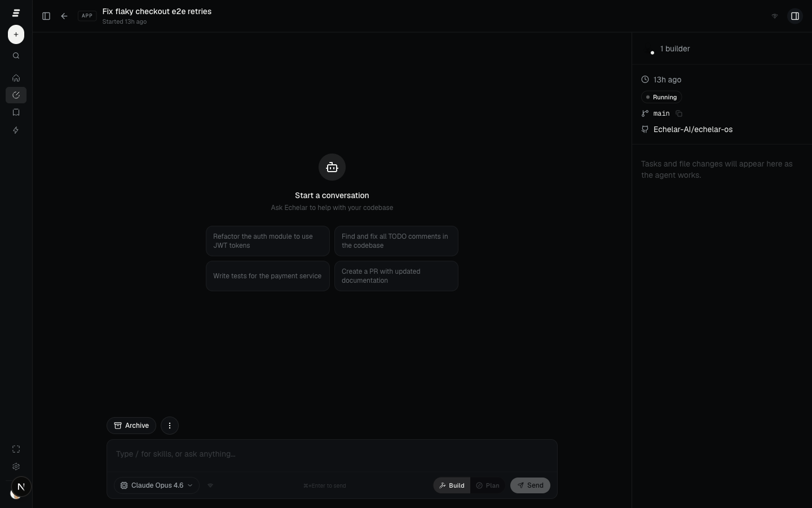
Task: Click the APP badge
Action: coord(87,16)
